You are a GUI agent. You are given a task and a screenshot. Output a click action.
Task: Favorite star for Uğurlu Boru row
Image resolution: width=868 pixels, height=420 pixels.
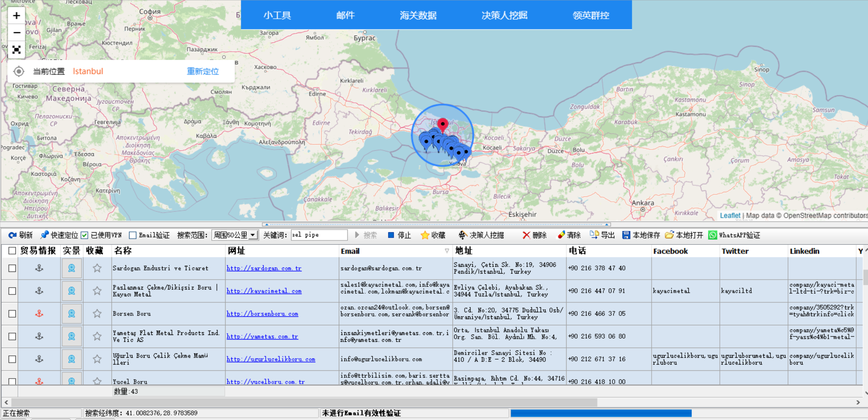97,359
